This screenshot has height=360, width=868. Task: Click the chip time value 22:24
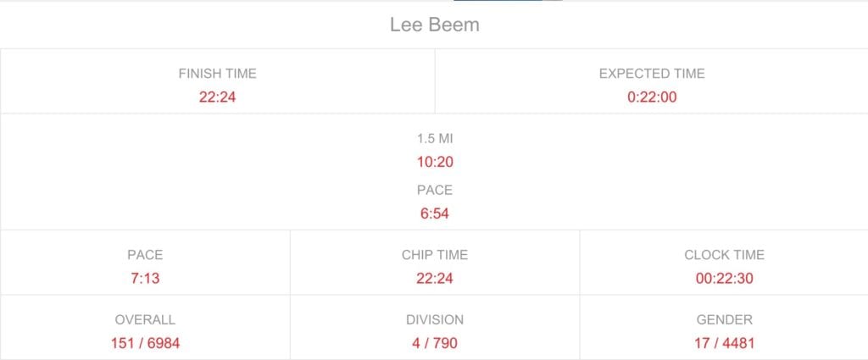click(435, 278)
